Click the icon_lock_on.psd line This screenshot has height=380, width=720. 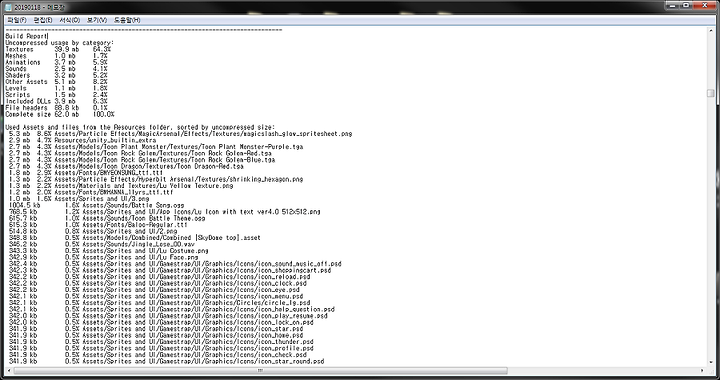coord(161,323)
